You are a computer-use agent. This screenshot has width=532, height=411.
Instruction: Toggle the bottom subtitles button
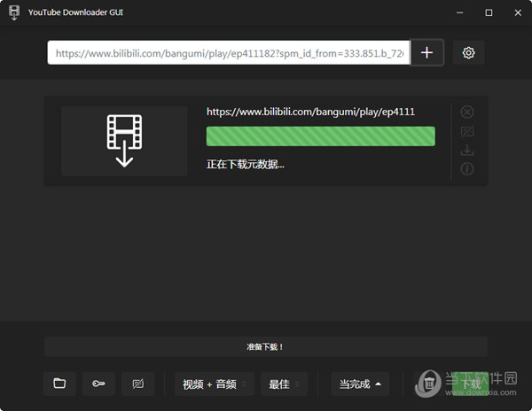click(x=138, y=384)
